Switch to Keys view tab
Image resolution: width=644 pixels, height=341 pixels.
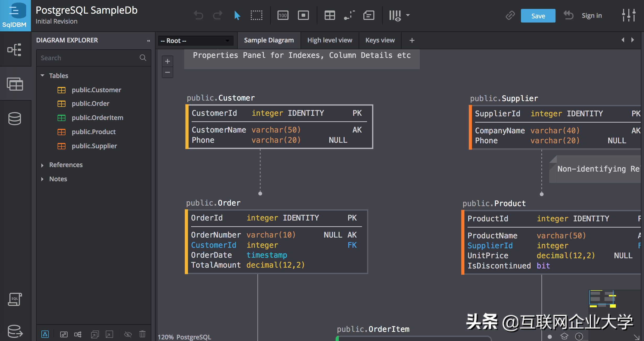click(380, 40)
